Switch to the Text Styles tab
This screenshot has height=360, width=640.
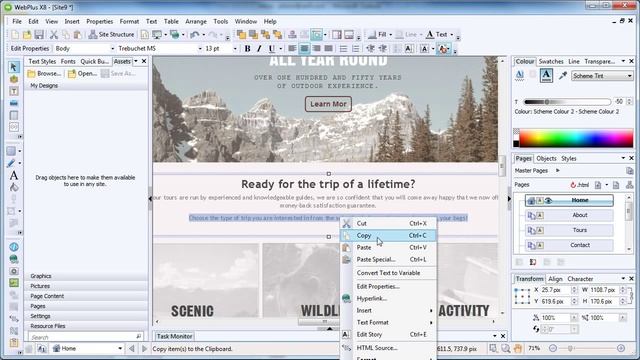42,62
